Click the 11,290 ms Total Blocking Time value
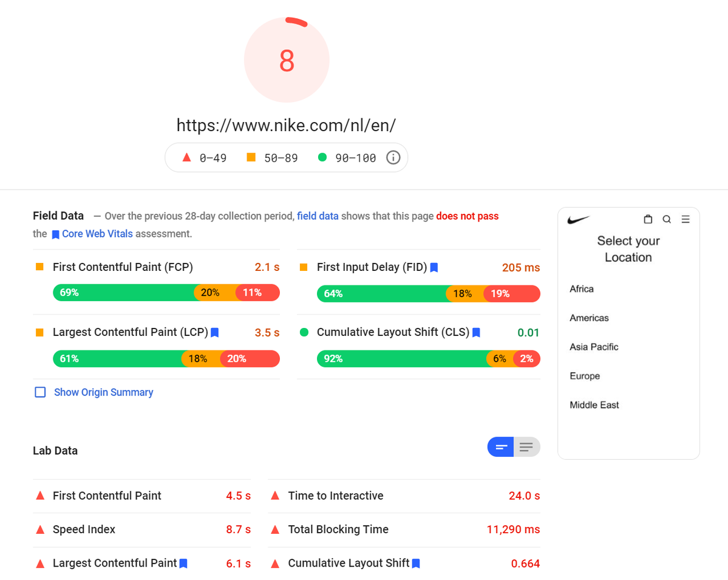 click(513, 530)
